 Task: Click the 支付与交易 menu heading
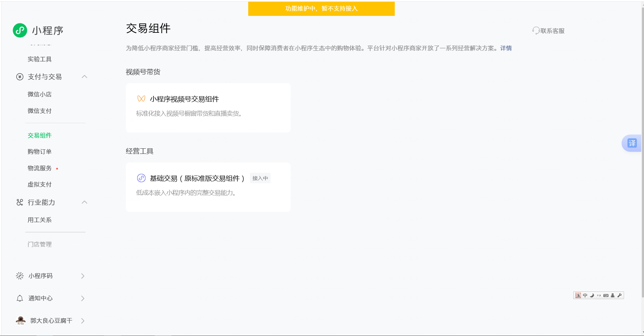pos(45,77)
